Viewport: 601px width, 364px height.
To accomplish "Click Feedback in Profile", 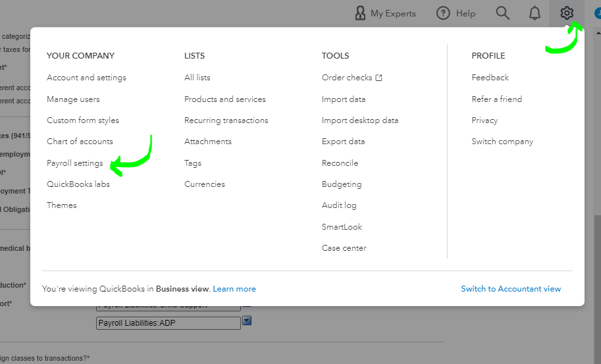I will [490, 78].
